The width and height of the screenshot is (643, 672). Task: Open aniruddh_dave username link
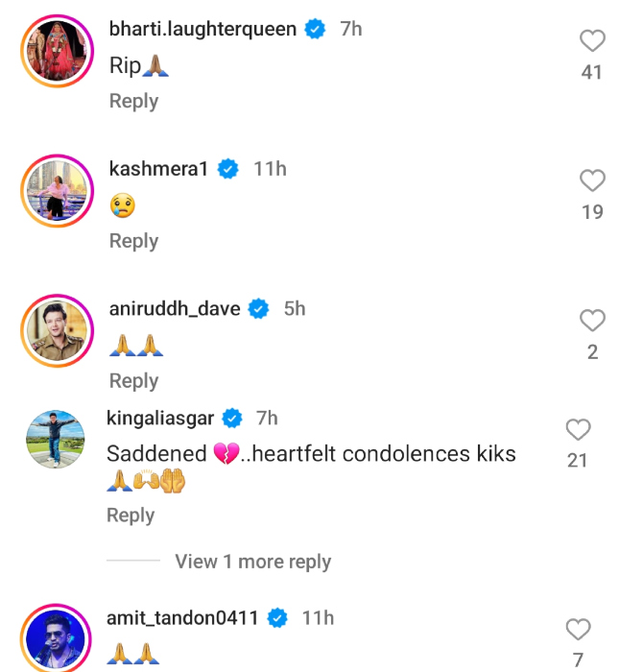(176, 309)
